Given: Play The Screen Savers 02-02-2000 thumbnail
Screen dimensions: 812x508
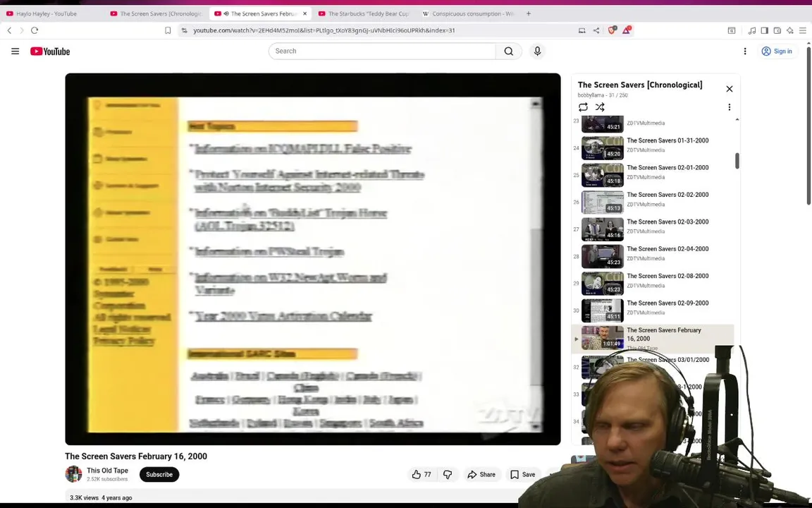Looking at the screenshot, I should [x=602, y=202].
